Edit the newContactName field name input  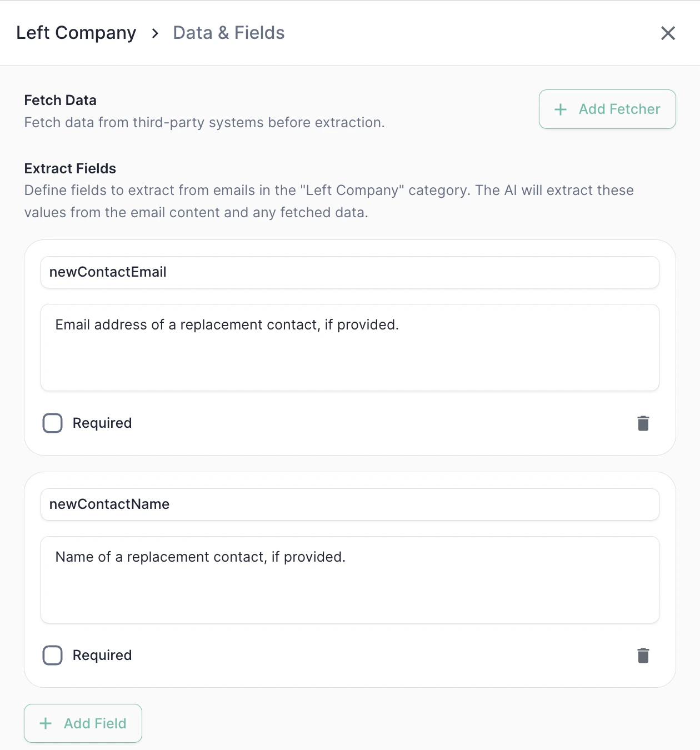coord(350,504)
